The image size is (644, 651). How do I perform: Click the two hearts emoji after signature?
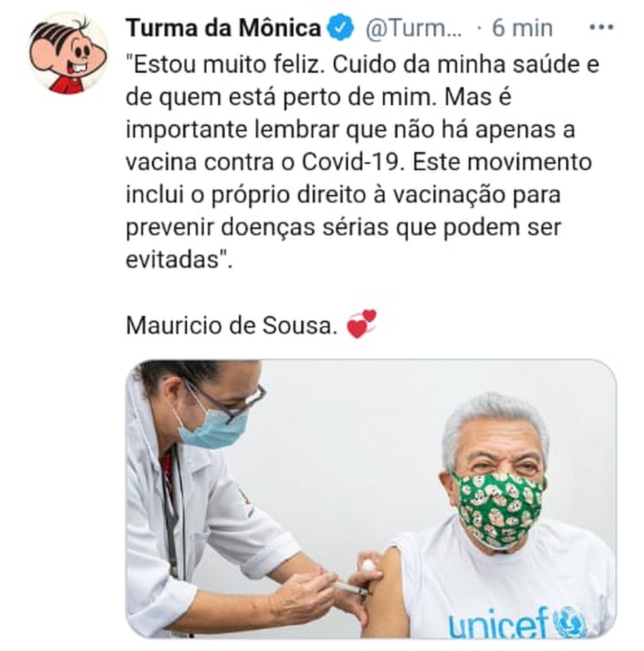[x=362, y=324]
